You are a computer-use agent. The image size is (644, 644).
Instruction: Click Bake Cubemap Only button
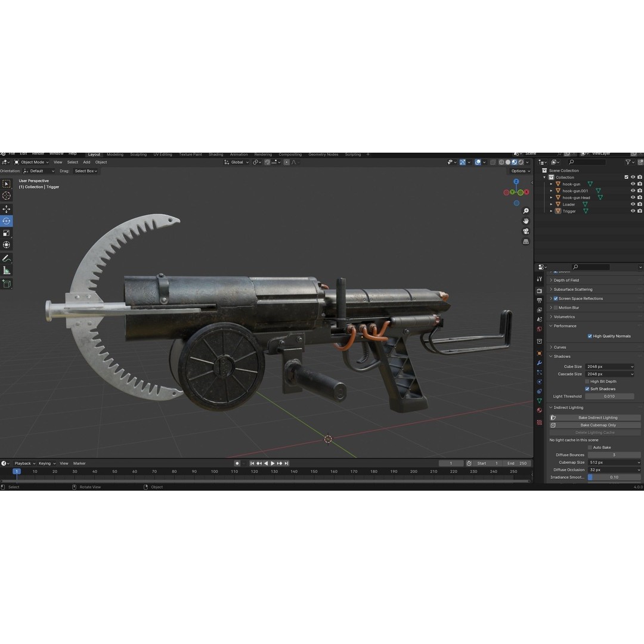tap(595, 425)
